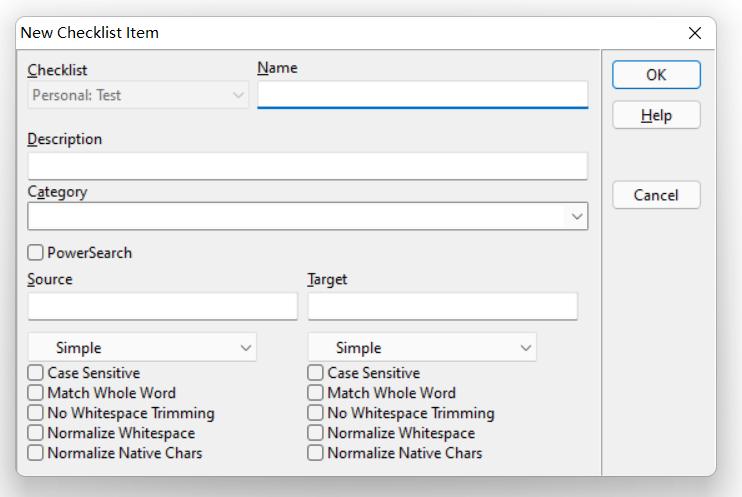Viewport: 742px width, 497px height.
Task: Tick Normalize Whitespace under Target
Action: coord(316,433)
